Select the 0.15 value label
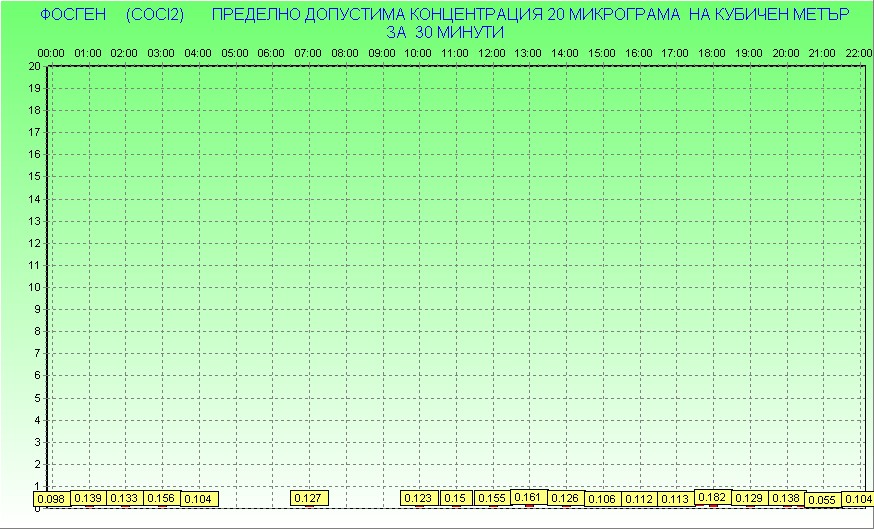 (456, 497)
